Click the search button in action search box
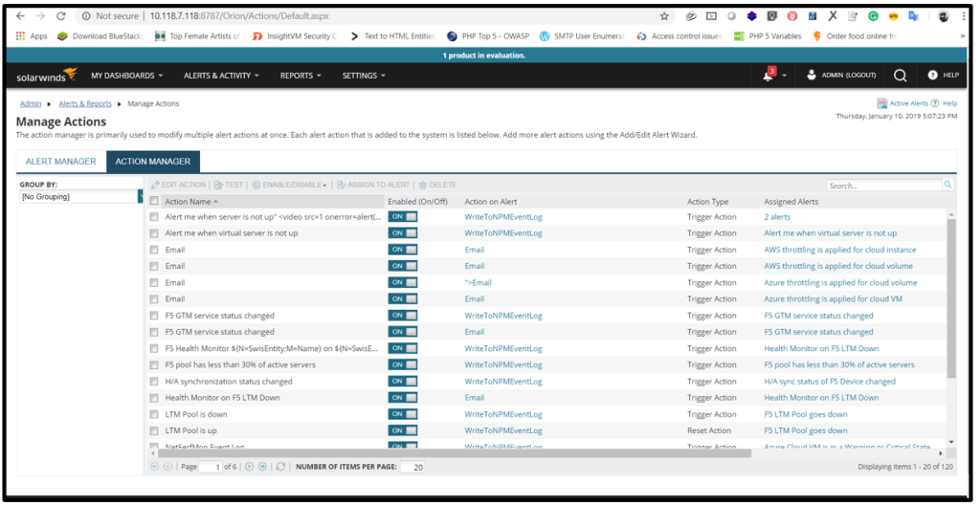 click(x=948, y=185)
